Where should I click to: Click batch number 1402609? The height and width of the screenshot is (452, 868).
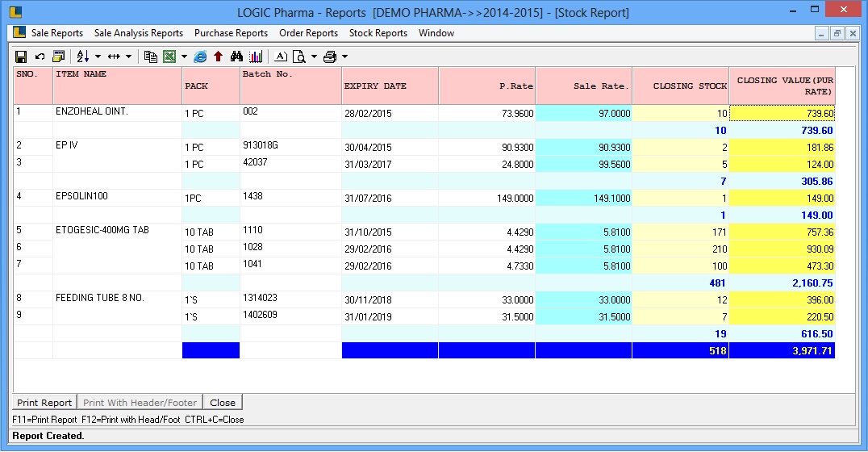[260, 315]
